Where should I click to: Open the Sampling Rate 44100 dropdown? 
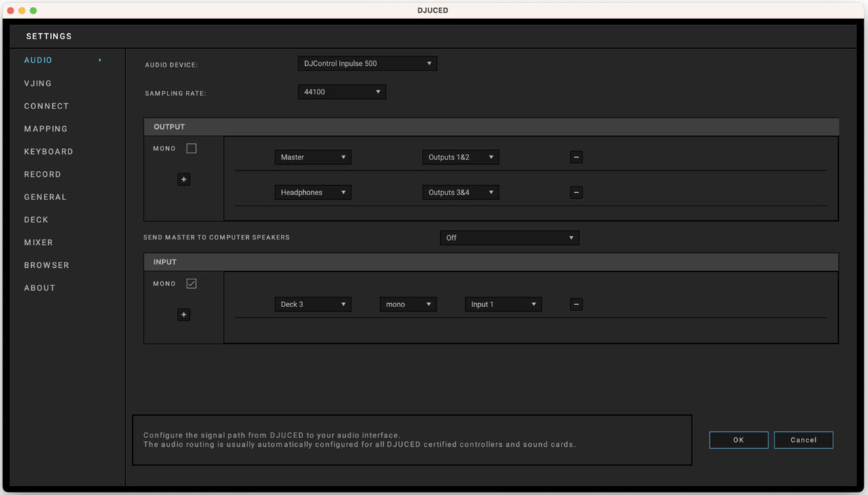[x=342, y=92]
